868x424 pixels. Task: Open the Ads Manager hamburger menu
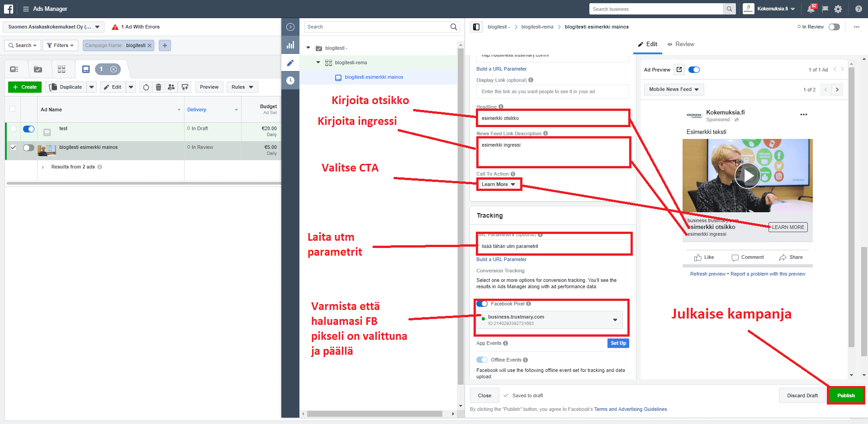tap(26, 9)
